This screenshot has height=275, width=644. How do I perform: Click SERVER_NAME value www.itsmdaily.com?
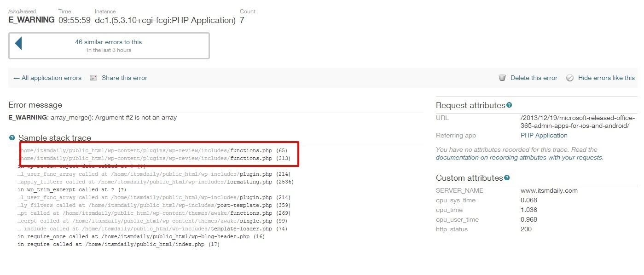549,190
